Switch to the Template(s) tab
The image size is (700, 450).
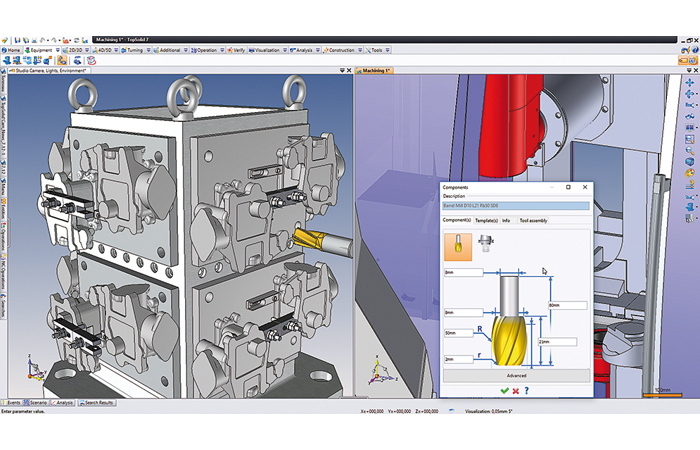click(x=487, y=219)
